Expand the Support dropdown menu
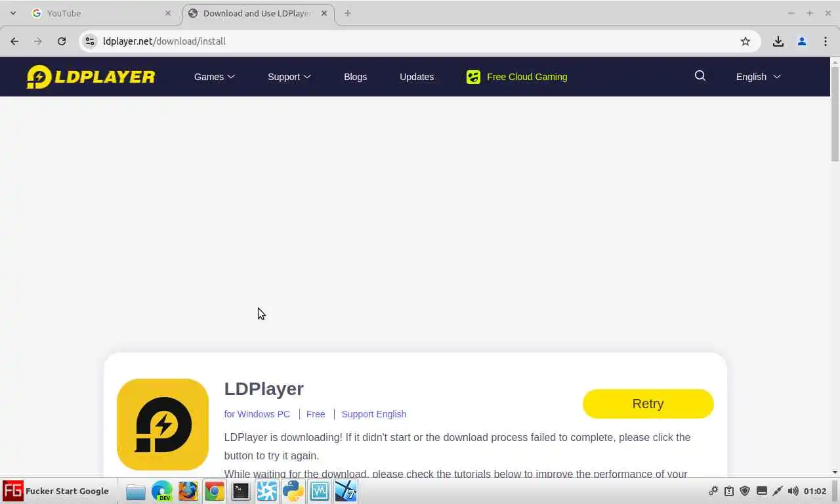840x504 pixels. pyautogui.click(x=289, y=77)
